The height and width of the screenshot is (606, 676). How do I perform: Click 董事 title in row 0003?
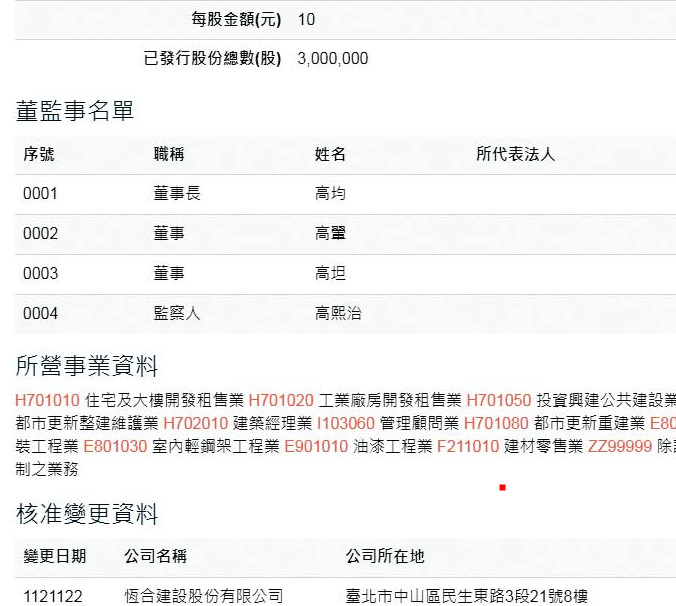pos(169,273)
